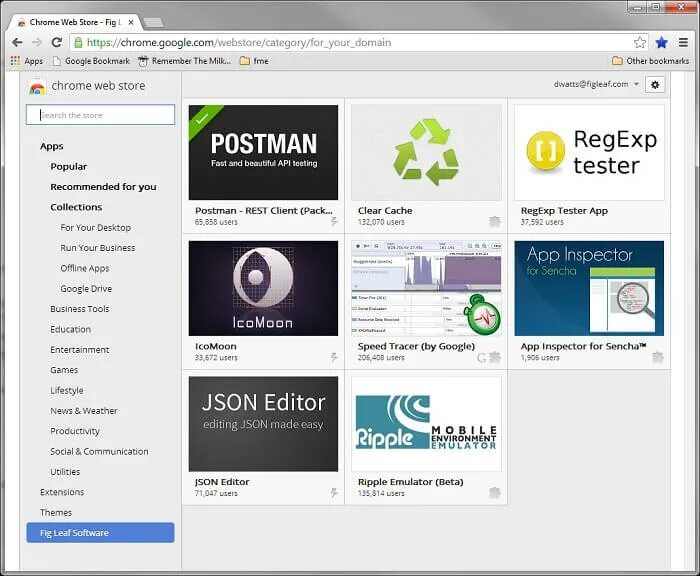This screenshot has height=576, width=700.
Task: Open Collections in the sidebar
Action: coord(76,207)
